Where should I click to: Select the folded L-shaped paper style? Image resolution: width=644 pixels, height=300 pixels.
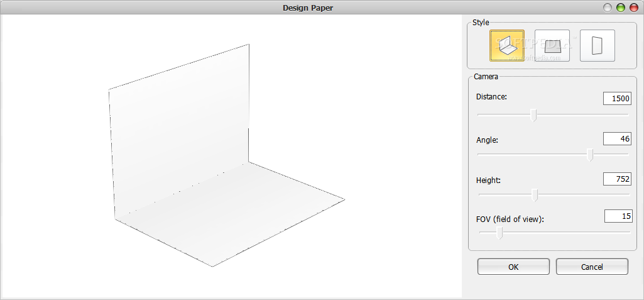(507, 46)
